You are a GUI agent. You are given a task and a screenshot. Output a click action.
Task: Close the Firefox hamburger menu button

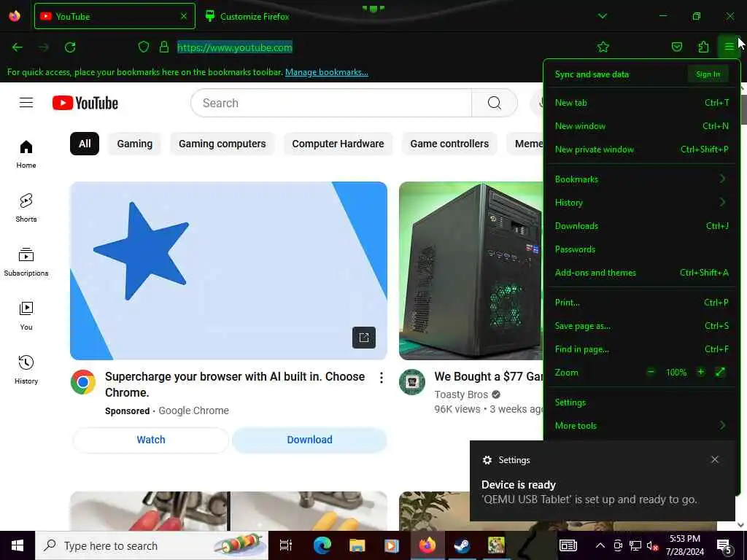pyautogui.click(x=729, y=47)
